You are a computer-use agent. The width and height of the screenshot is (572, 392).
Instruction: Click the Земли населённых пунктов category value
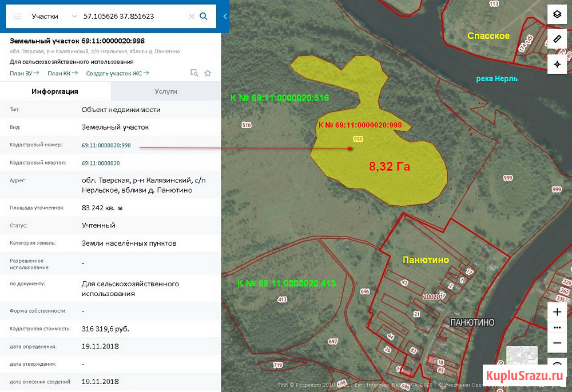point(129,243)
